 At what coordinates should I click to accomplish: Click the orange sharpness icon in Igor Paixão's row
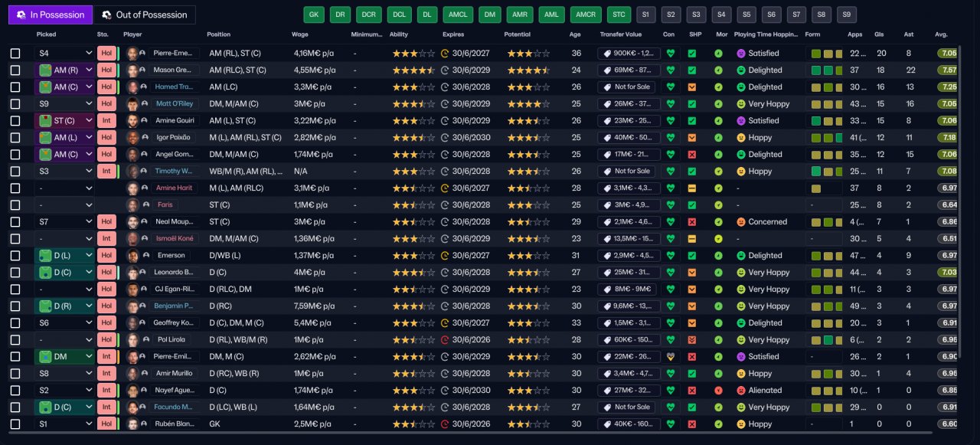point(692,138)
